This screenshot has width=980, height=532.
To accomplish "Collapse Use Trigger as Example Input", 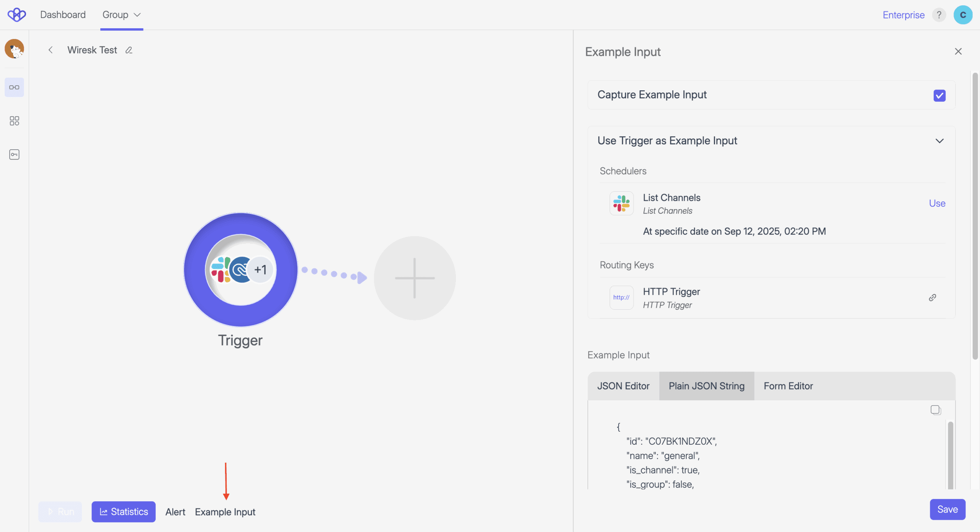I will tap(939, 141).
